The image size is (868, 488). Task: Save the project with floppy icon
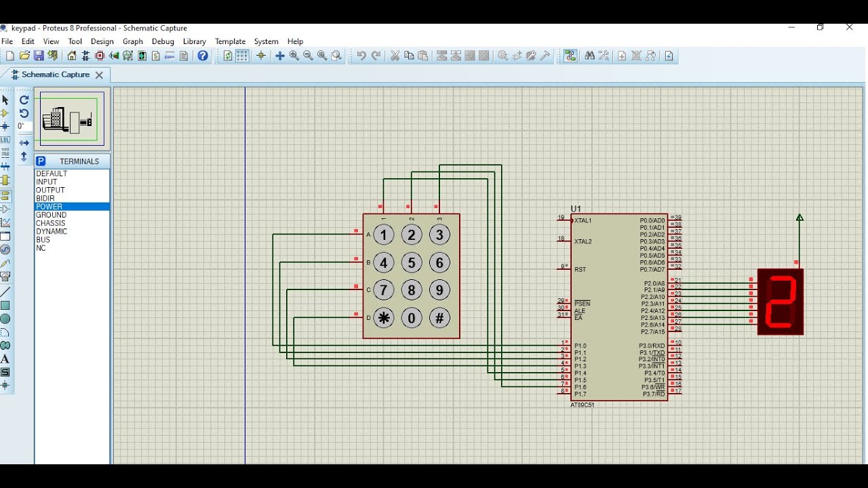click(x=39, y=56)
